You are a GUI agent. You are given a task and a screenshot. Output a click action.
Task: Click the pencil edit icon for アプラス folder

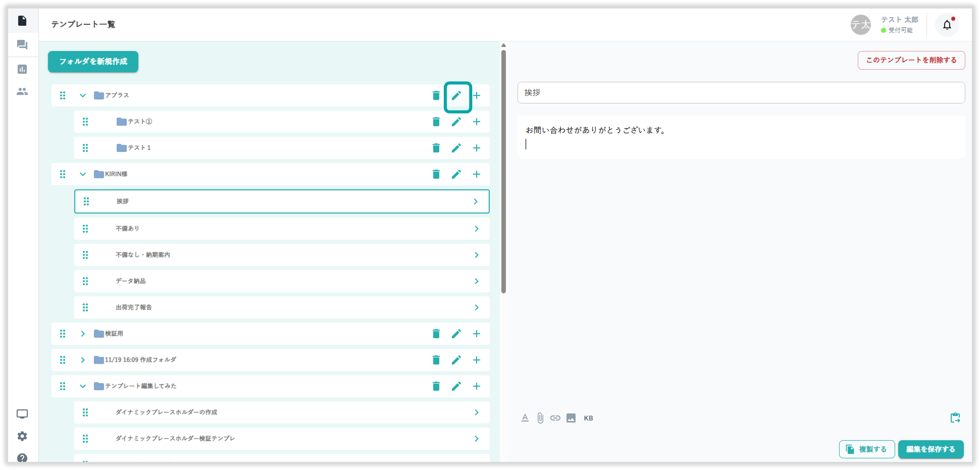point(456,95)
